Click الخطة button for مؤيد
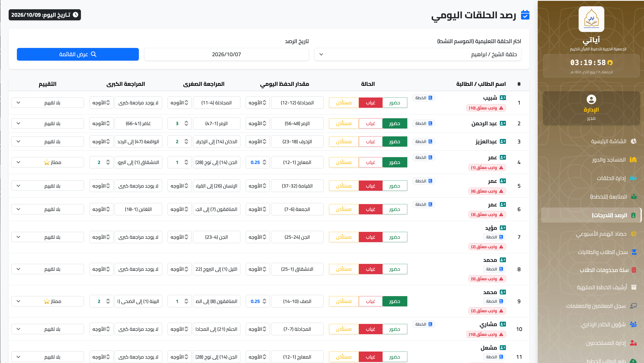 pyautogui.click(x=494, y=237)
